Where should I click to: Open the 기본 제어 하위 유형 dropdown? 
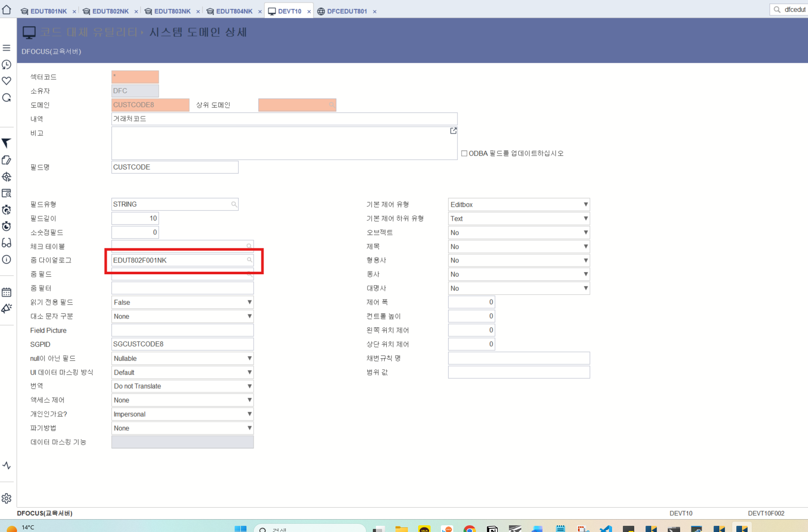(519, 219)
